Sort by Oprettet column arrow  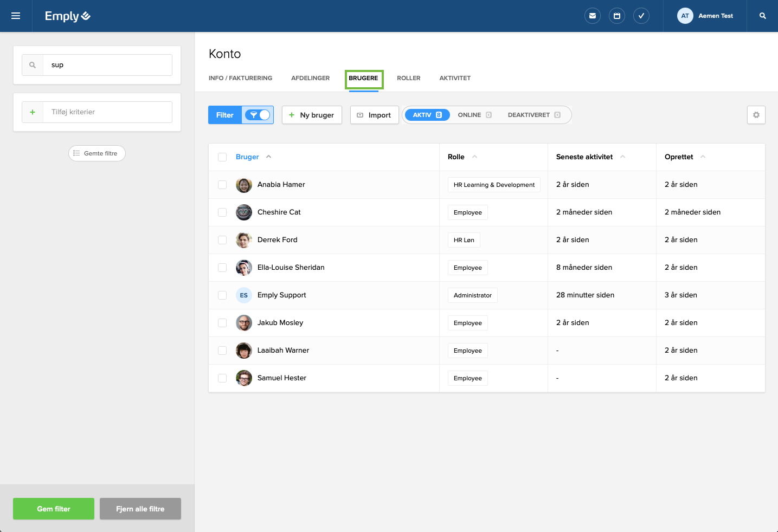[x=703, y=157]
